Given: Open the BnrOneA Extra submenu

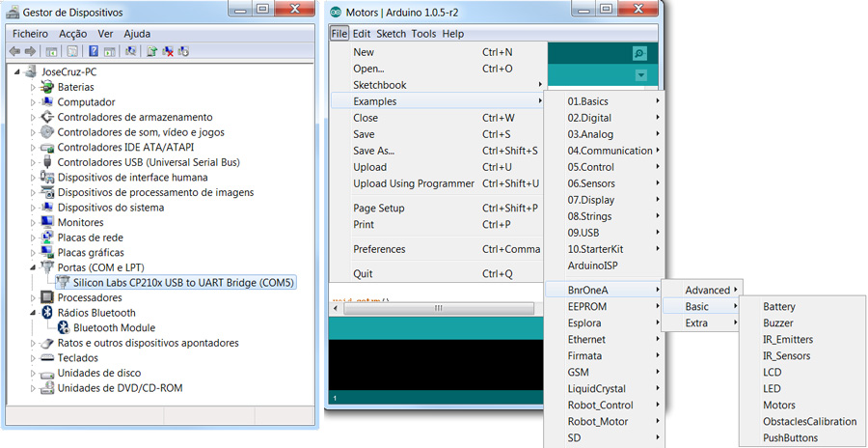Looking at the screenshot, I should [702, 322].
